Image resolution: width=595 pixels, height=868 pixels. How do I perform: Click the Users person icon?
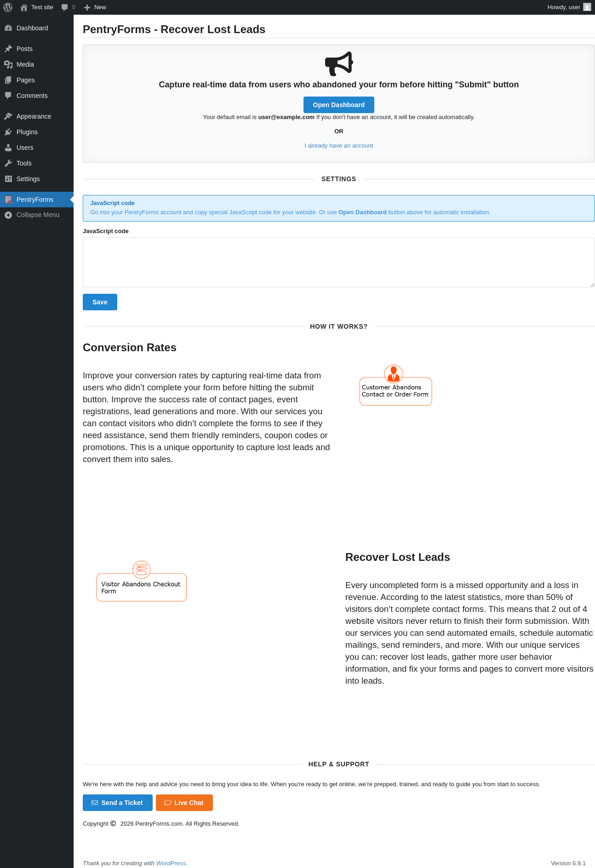[8, 148]
